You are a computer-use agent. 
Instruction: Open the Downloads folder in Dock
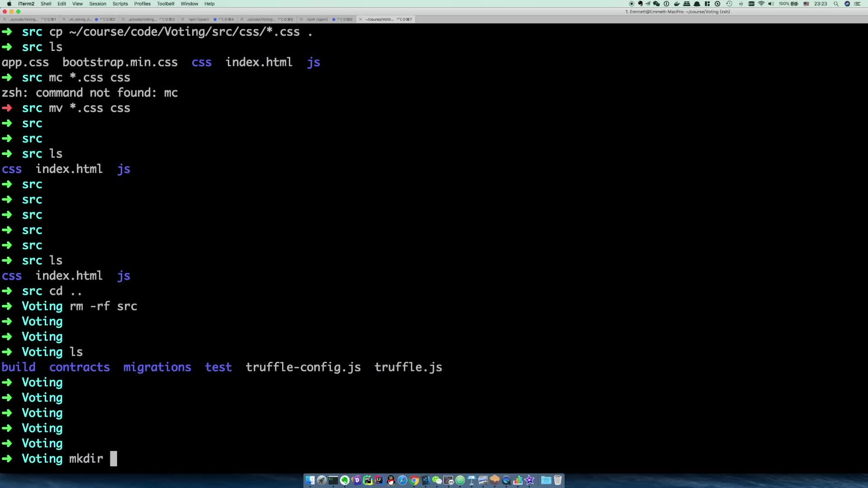(546, 480)
